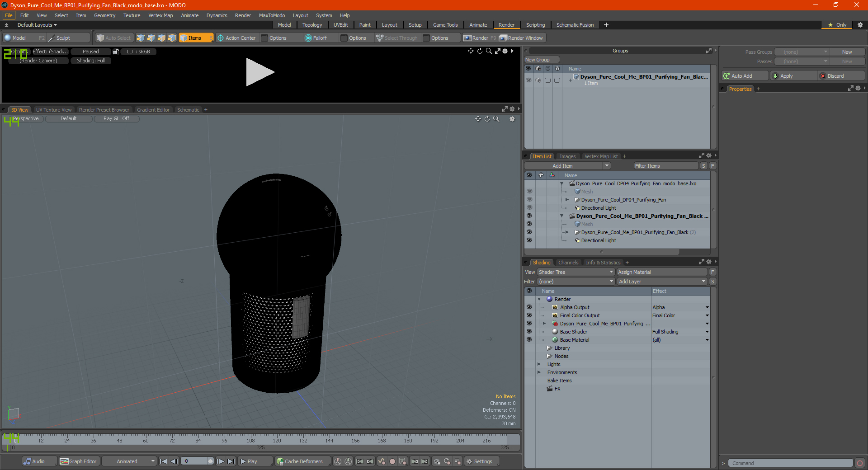Click the Cache Deformers icon
The width and height of the screenshot is (868, 470).
coord(280,461)
